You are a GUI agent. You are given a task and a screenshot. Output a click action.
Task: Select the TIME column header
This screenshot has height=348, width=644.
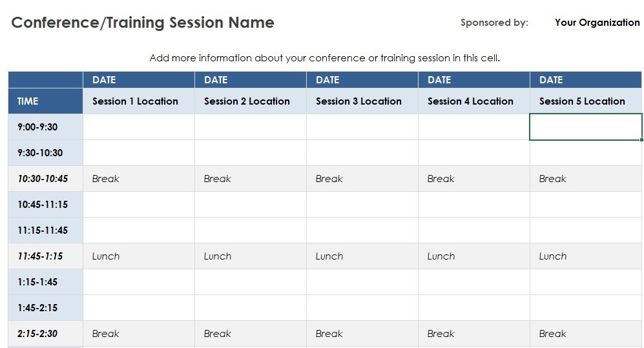coord(46,101)
